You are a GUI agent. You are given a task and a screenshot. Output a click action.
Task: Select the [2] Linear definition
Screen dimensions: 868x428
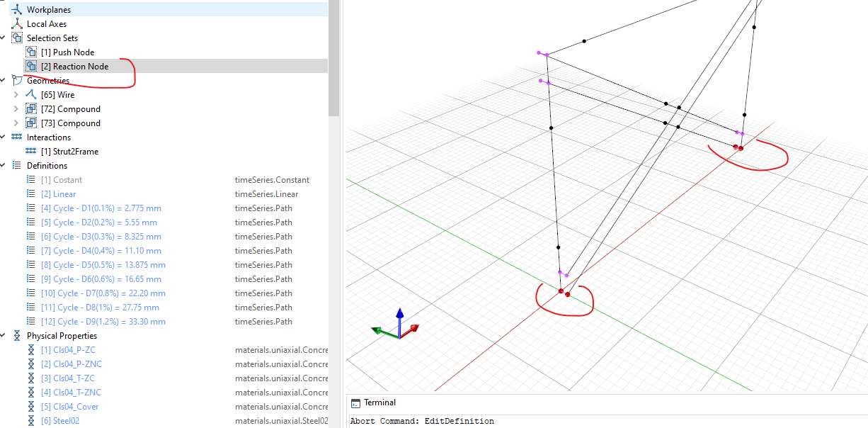58,193
